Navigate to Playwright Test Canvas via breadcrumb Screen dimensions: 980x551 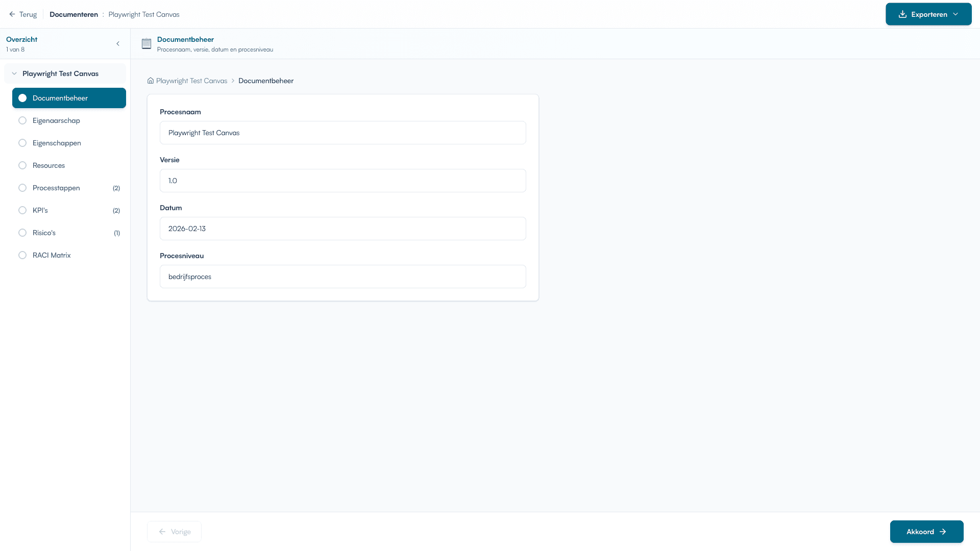coord(191,81)
